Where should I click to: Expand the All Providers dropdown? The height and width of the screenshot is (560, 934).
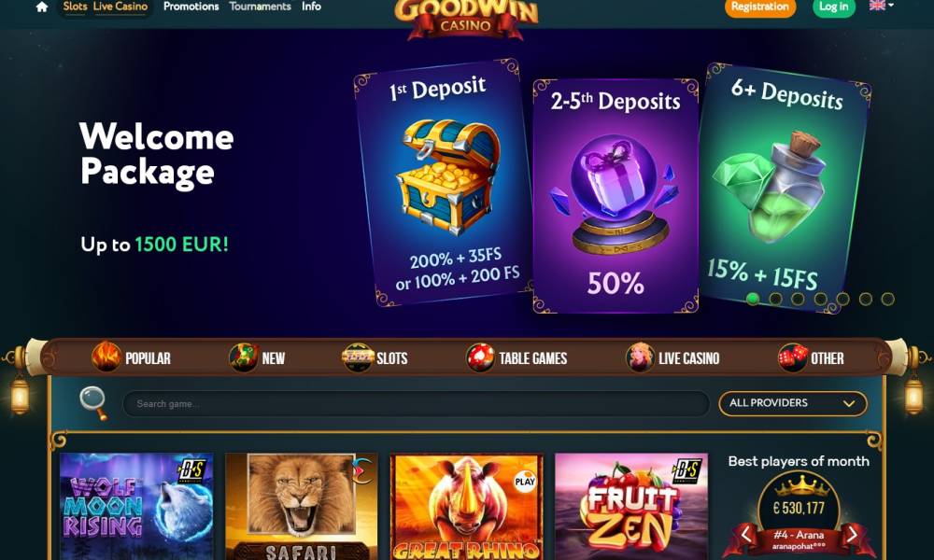tap(792, 403)
